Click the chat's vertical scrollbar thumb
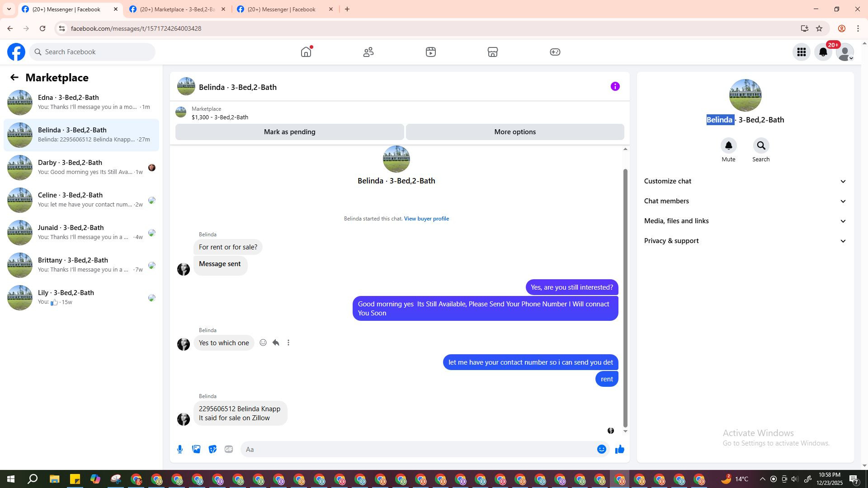 tap(625, 298)
